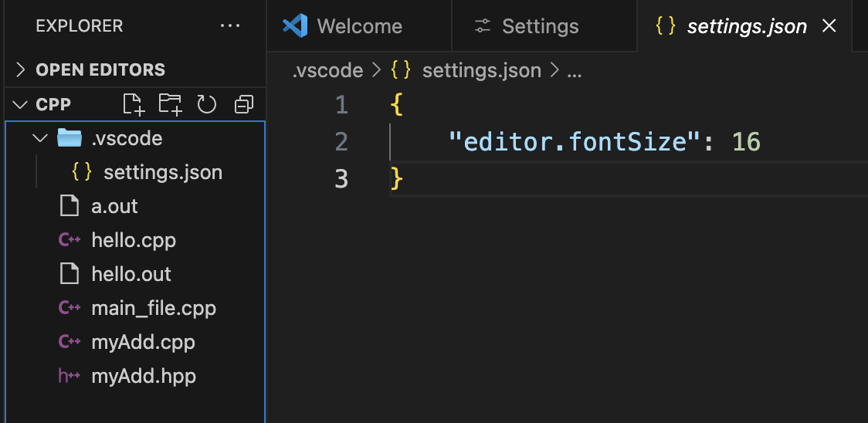Select the settings.json editor tab
The width and height of the screenshot is (868, 423).
(744, 26)
